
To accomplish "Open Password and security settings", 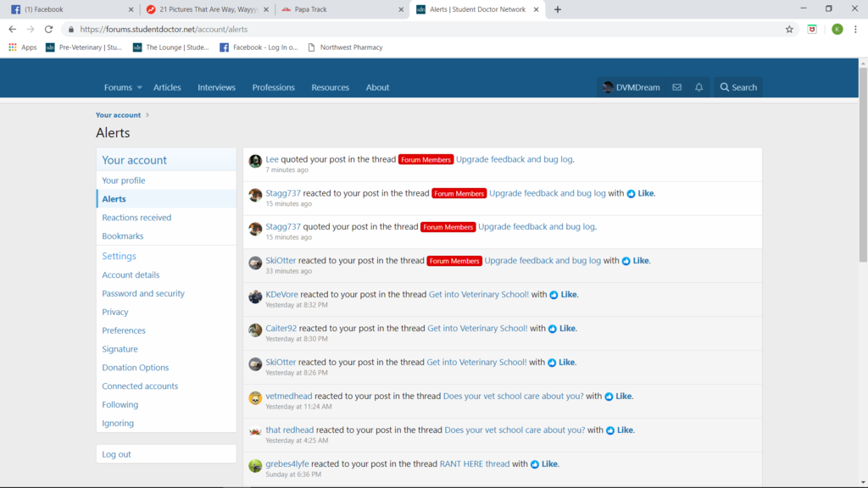I will (143, 293).
